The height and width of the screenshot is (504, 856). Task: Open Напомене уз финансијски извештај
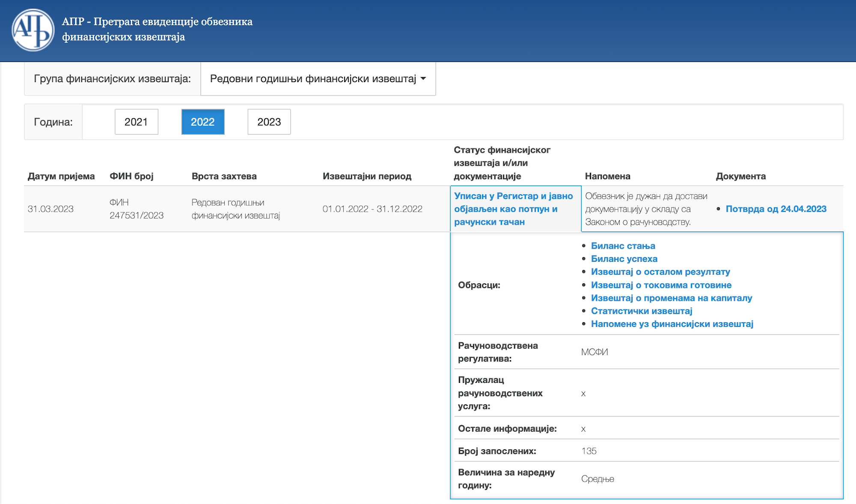point(673,324)
